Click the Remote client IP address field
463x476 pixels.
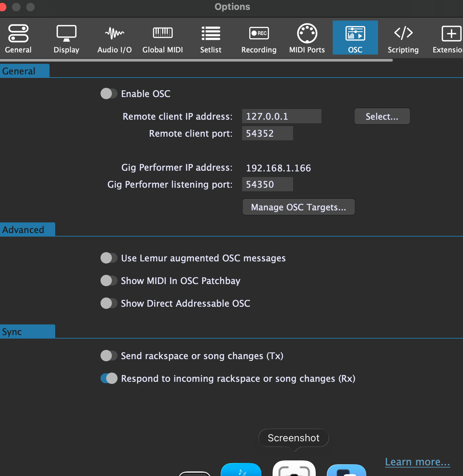tap(281, 117)
